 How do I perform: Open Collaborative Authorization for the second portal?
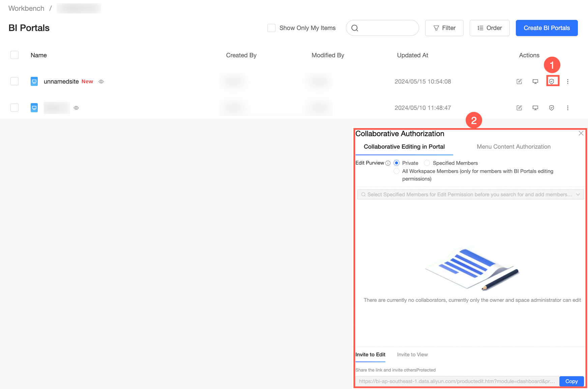pos(552,108)
